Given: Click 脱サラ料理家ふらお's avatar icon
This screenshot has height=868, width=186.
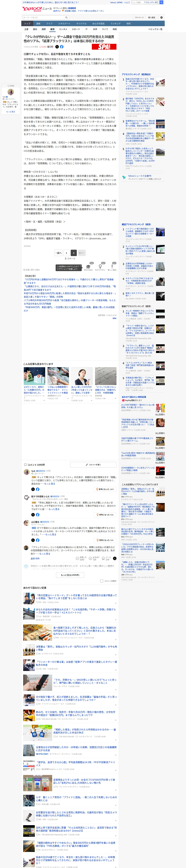Looking at the screenshot, I should pos(26,497).
